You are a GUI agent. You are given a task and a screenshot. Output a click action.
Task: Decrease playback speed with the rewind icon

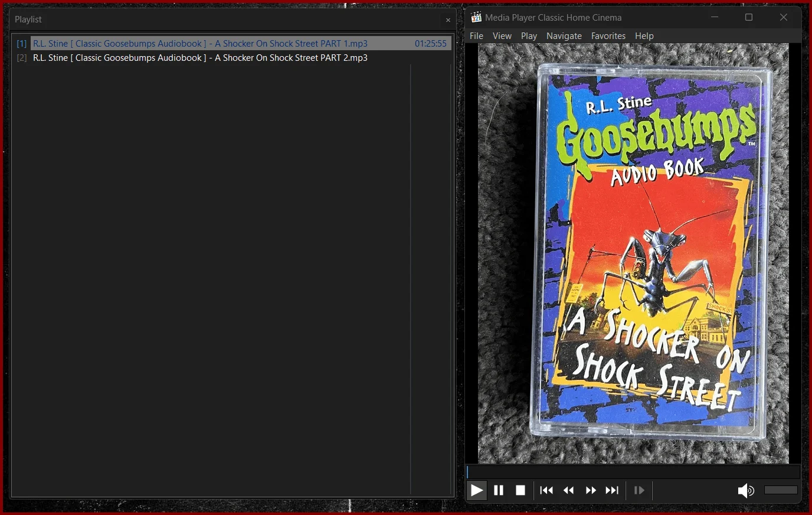pyautogui.click(x=569, y=490)
